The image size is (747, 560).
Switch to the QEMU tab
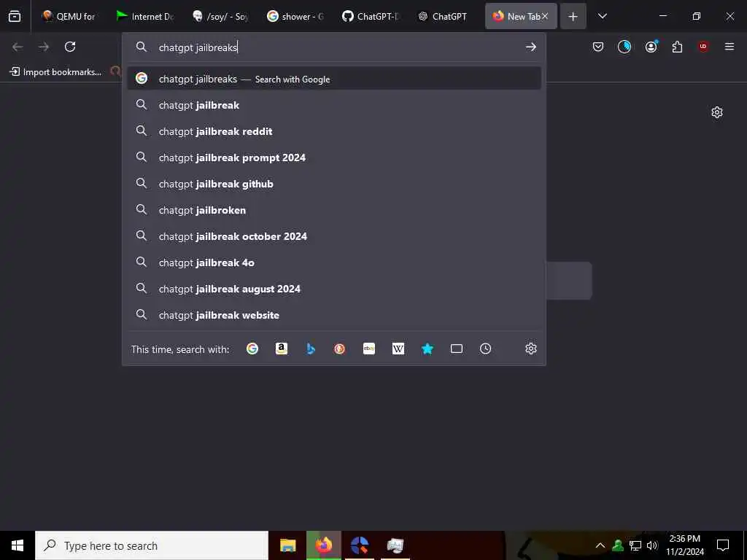click(69, 16)
